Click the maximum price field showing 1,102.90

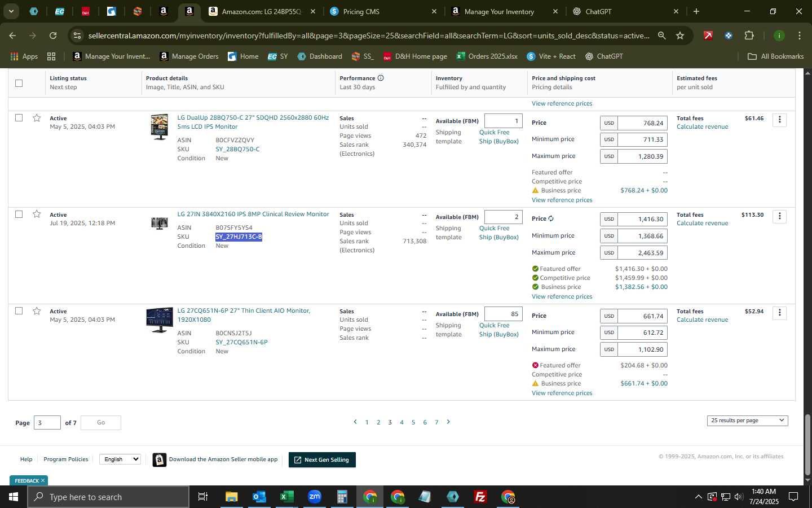click(x=642, y=349)
